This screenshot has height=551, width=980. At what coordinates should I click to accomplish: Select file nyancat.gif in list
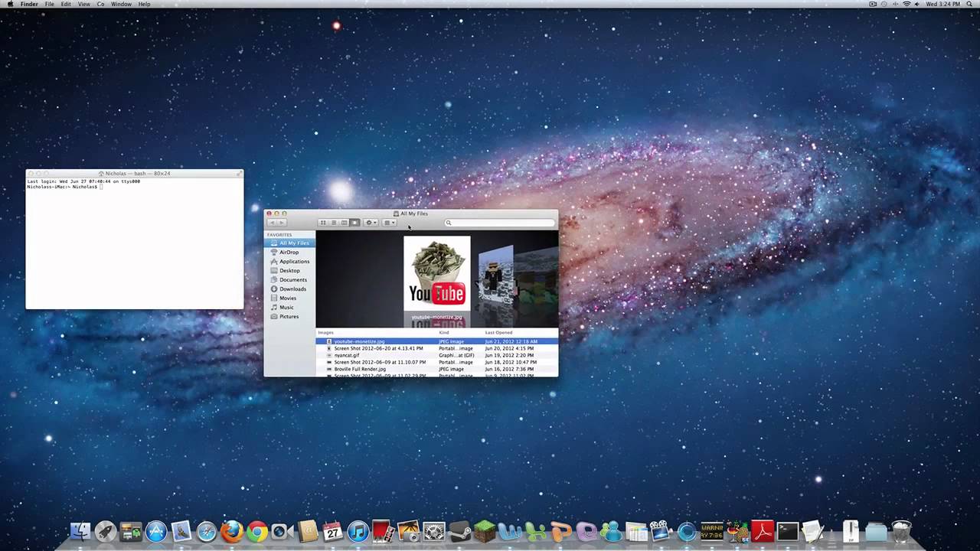[437, 355]
